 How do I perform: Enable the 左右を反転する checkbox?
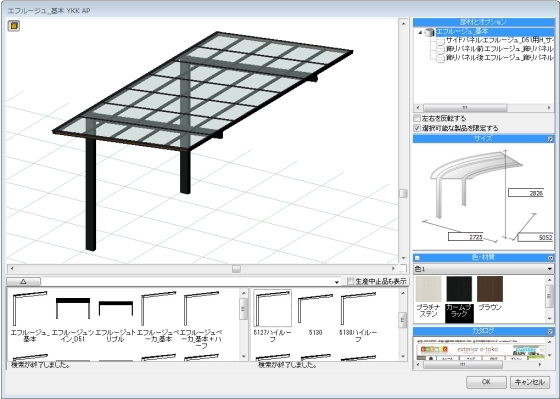pyautogui.click(x=417, y=118)
